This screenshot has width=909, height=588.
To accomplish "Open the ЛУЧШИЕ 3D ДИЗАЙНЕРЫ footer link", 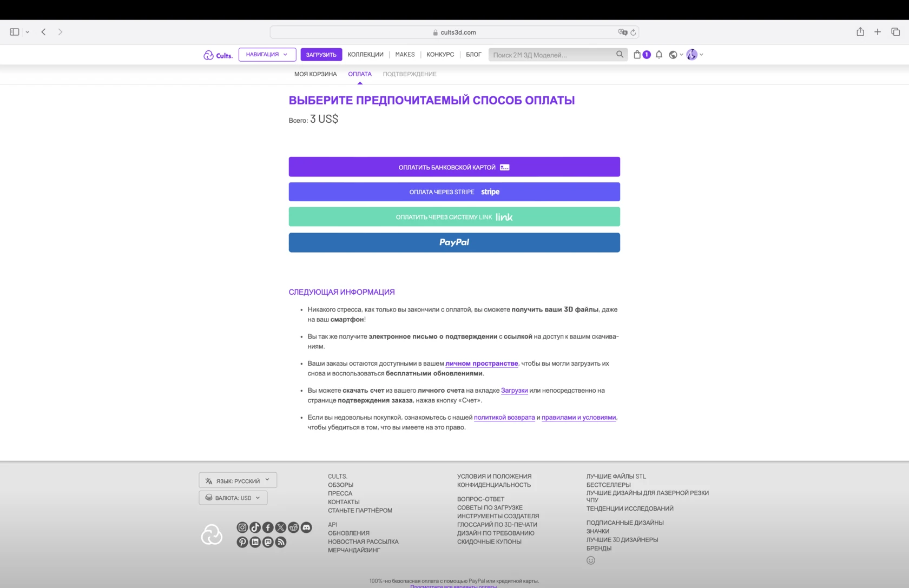I will point(622,540).
